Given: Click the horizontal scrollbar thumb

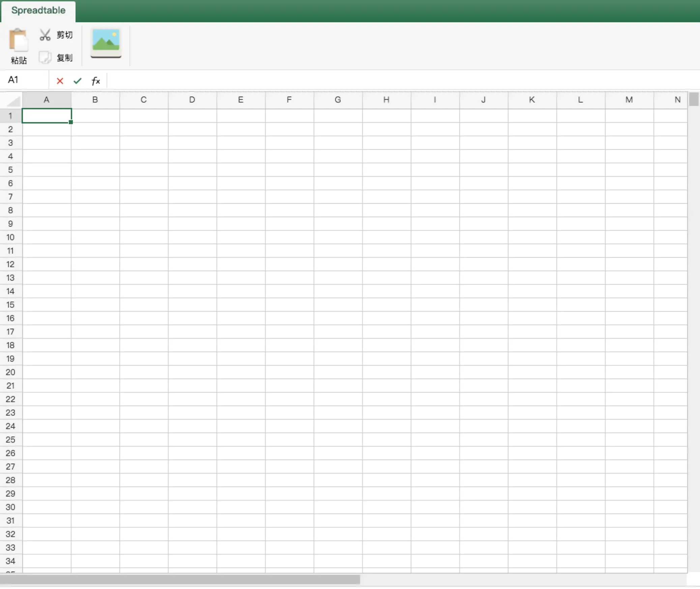Looking at the screenshot, I should pos(180,580).
